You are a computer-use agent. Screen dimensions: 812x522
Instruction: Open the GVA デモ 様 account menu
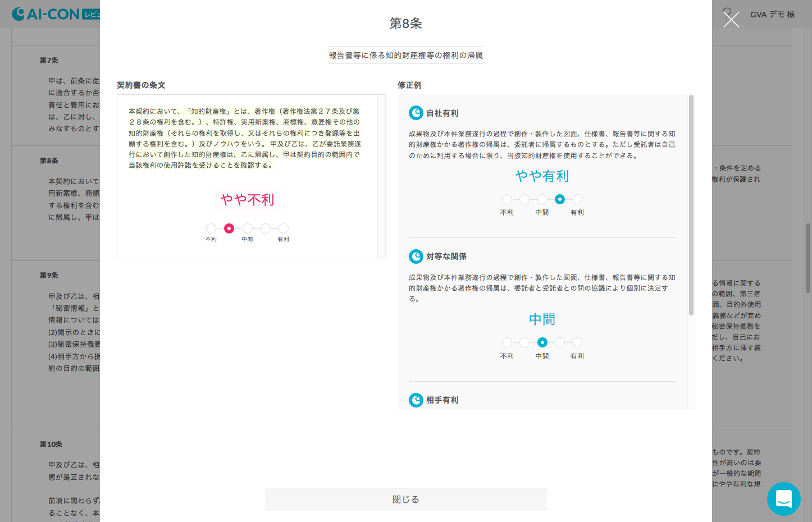[x=772, y=15]
